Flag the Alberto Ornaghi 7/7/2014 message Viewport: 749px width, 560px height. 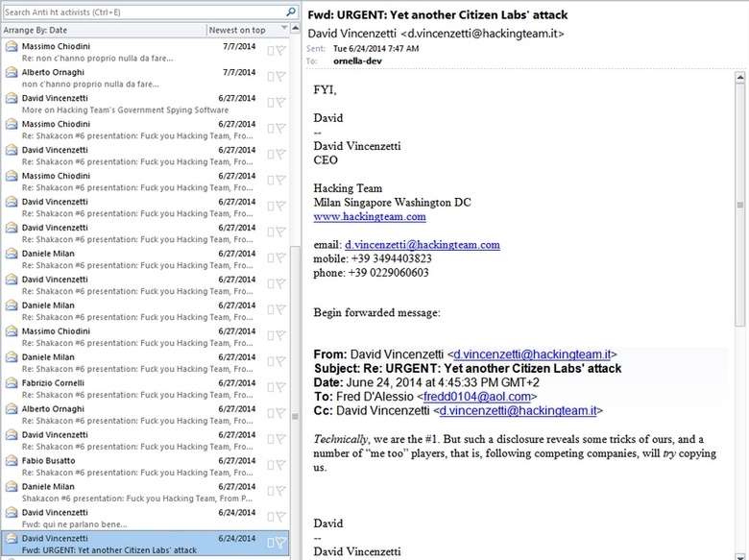pyautogui.click(x=280, y=76)
